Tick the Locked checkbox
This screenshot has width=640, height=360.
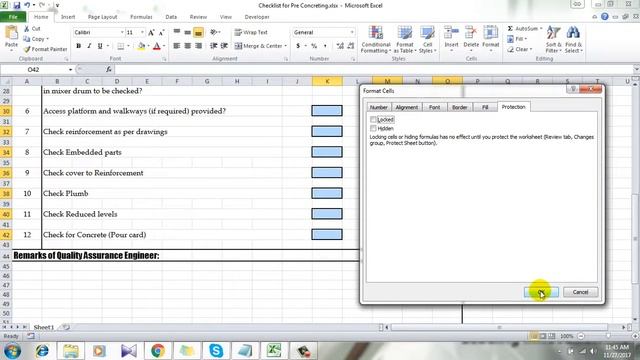373,120
